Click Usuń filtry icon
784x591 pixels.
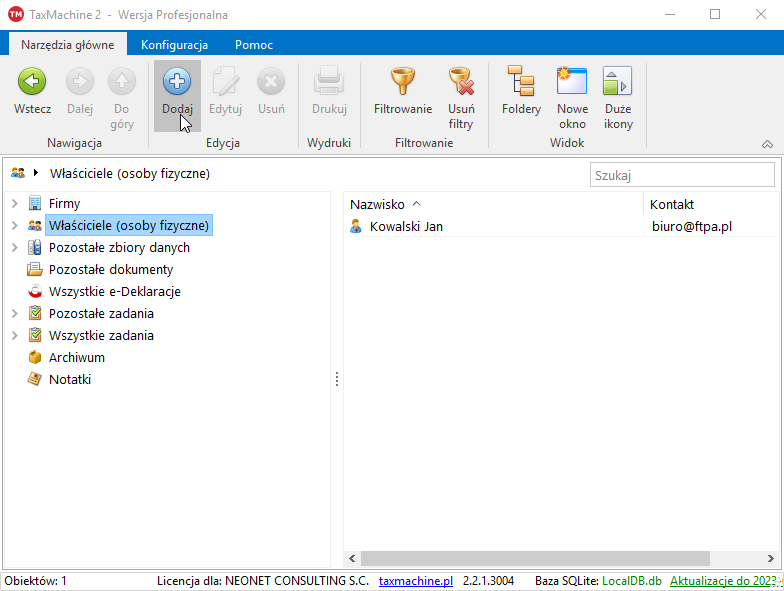460,83
